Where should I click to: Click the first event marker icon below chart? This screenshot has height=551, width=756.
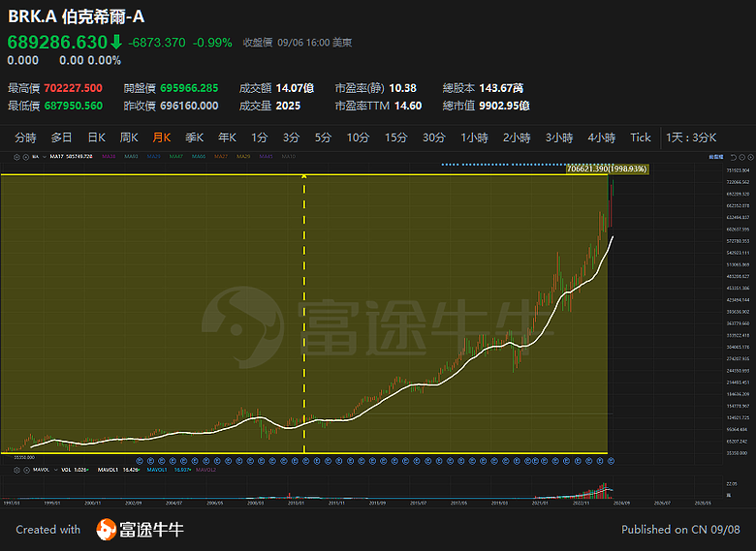click(x=140, y=461)
